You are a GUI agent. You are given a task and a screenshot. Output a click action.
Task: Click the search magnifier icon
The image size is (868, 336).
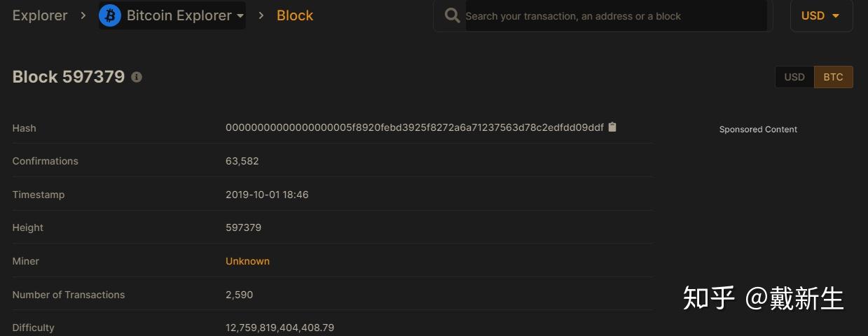tap(453, 15)
